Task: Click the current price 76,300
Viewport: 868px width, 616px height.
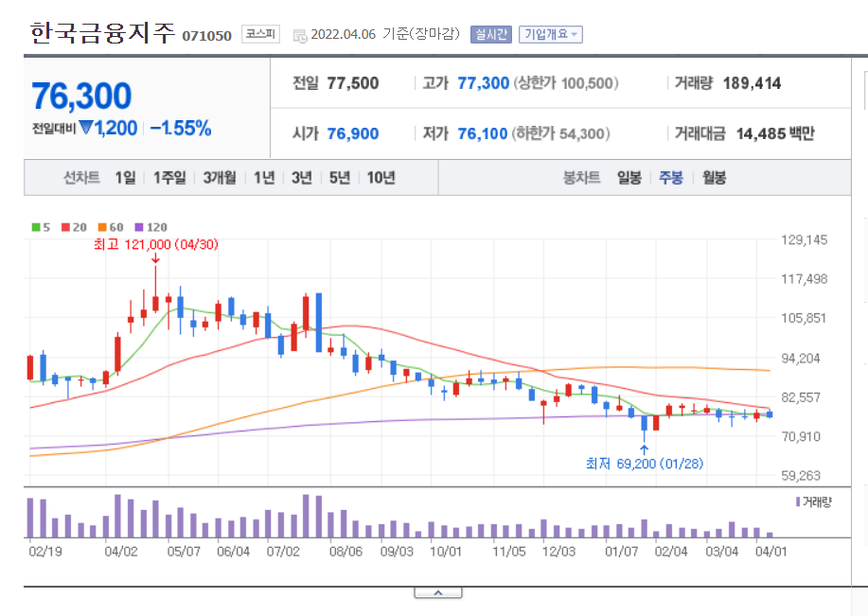Action: [x=81, y=96]
